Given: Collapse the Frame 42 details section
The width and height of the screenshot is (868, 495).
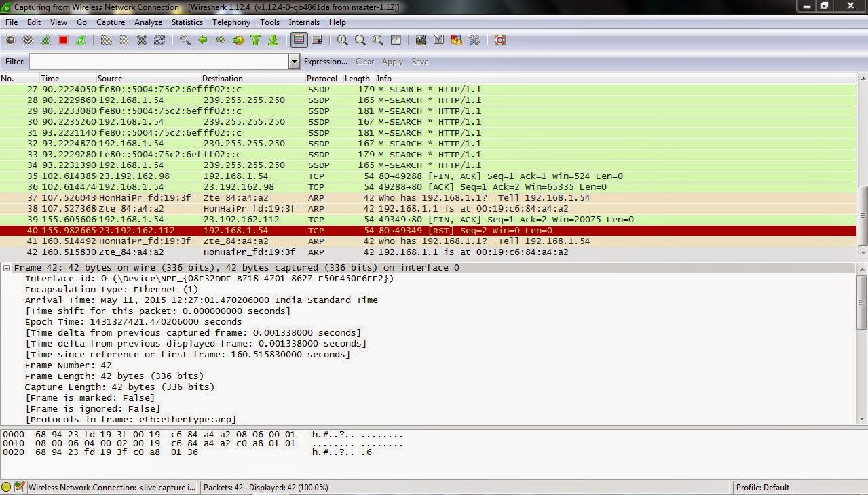Looking at the screenshot, I should pos(6,267).
